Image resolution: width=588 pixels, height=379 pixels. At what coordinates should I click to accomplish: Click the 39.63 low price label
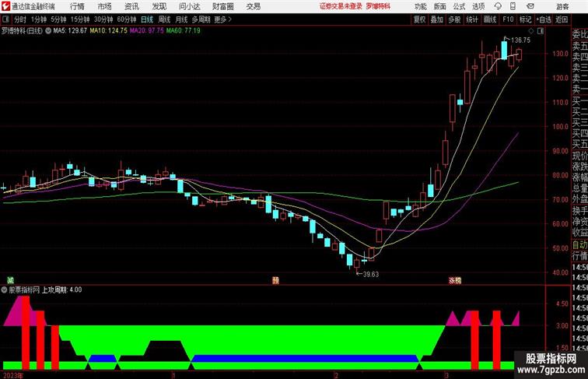pos(370,274)
